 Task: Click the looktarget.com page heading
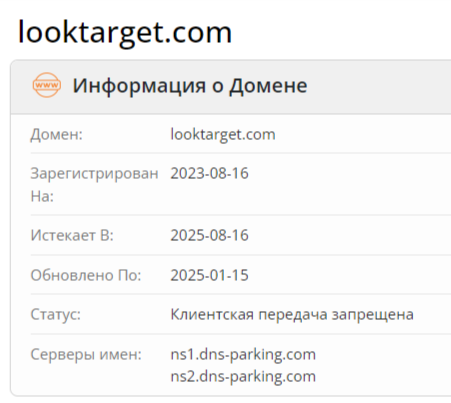[x=125, y=33]
